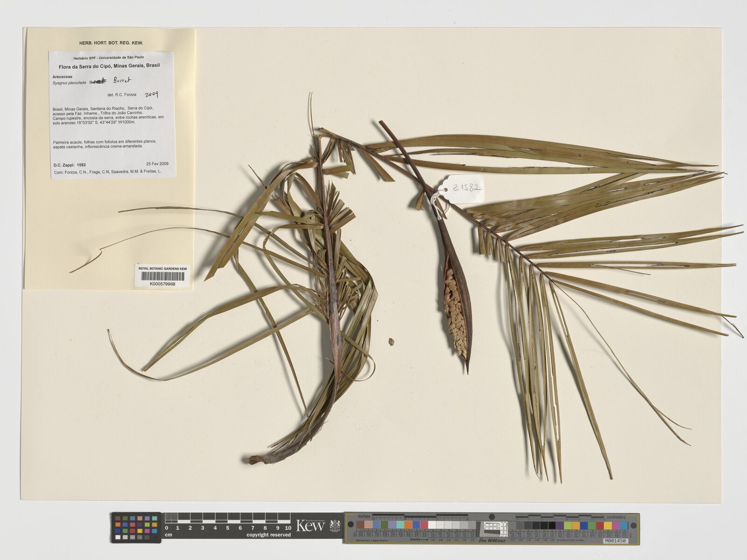Click the 'M001450' code on the color chart
This screenshot has height=560, width=747.
(615, 540)
